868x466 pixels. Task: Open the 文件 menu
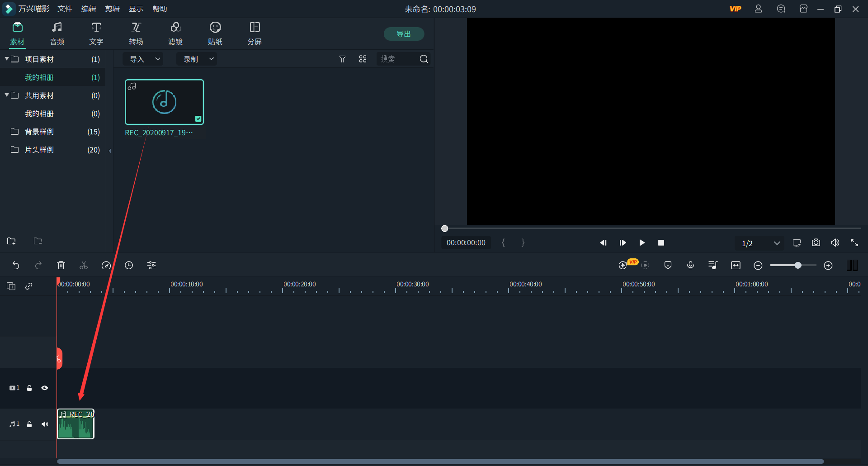(x=65, y=9)
